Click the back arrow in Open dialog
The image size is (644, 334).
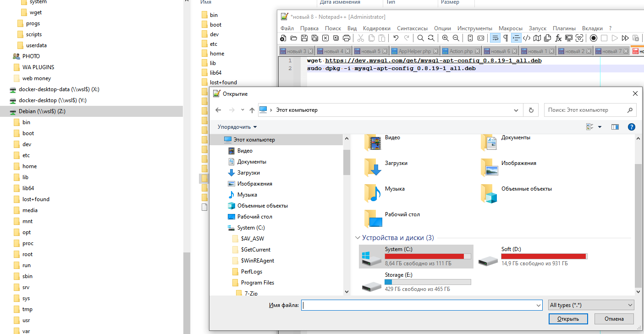point(218,110)
